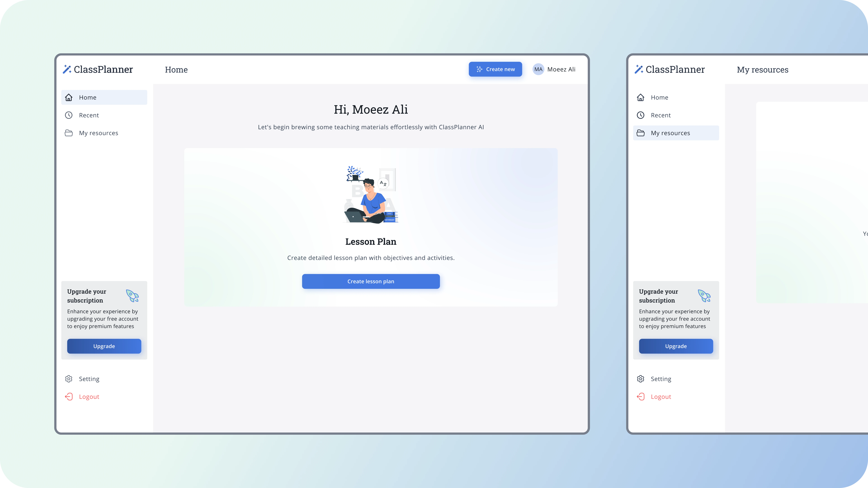Open Recent in Home window sidebar
The height and width of the screenshot is (488, 868).
(104, 115)
